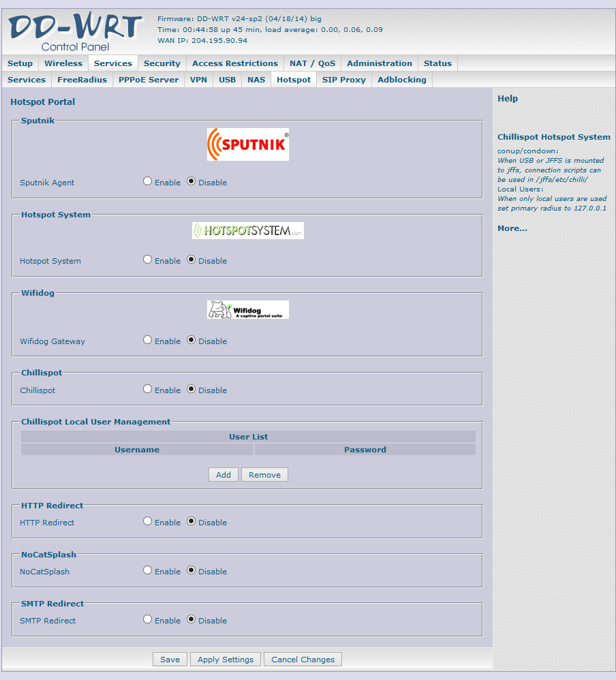The width and height of the screenshot is (616, 680).
Task: Click the HotspotSystem logo image
Action: point(247,231)
